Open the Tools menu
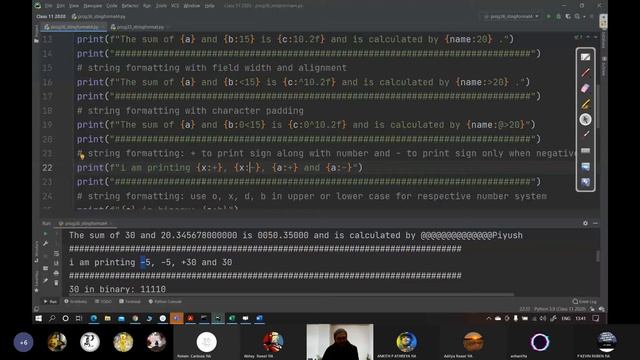This screenshot has width=640, height=360. tap(162, 6)
